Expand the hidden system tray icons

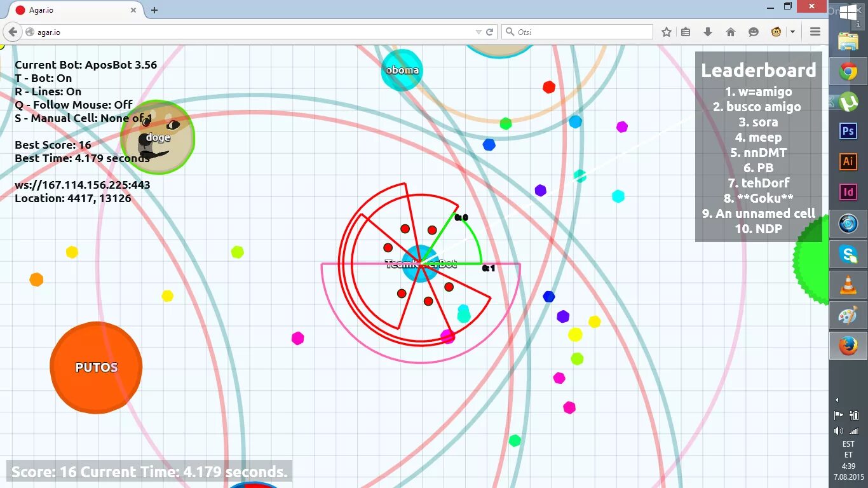click(837, 400)
